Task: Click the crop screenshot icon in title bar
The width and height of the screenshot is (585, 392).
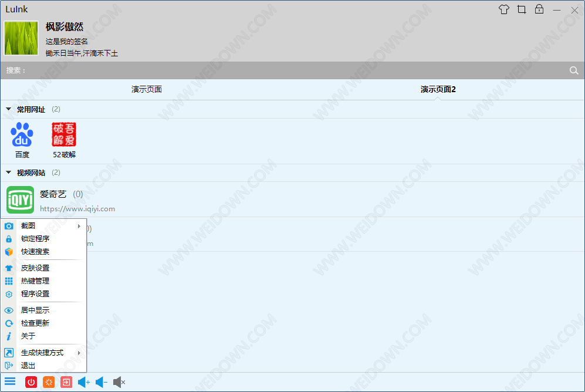Action: click(522, 9)
